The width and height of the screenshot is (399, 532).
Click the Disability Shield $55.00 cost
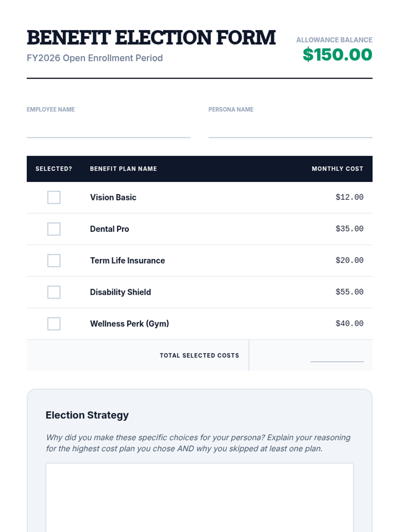349,292
